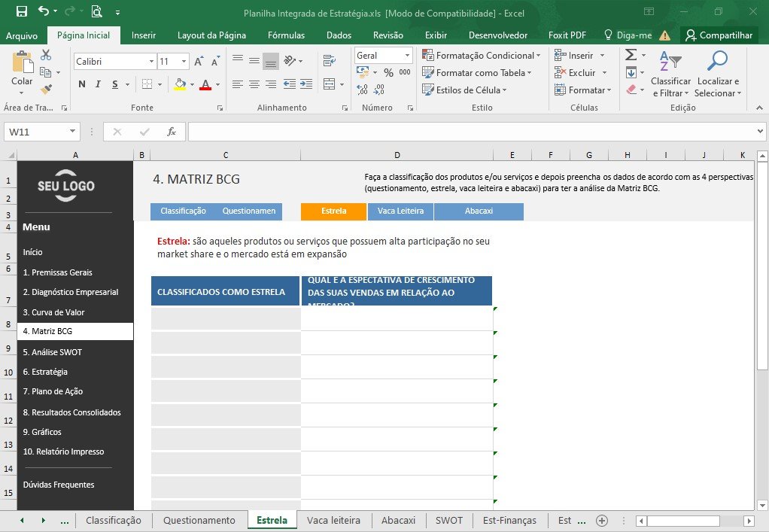Toggle bold N formatting
Screen dimensions: 769x532
82,84
